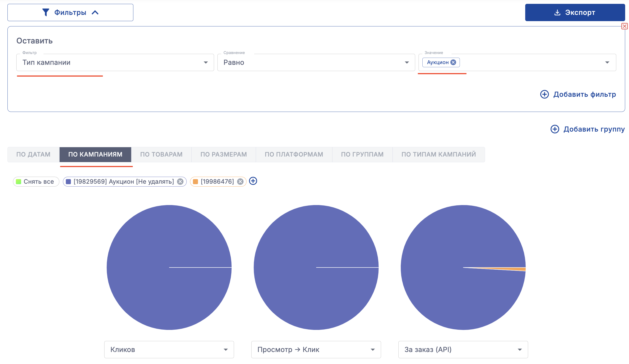Remove campaign [19829569] Аукцион chip
The width and height of the screenshot is (629, 364).
(x=180, y=182)
